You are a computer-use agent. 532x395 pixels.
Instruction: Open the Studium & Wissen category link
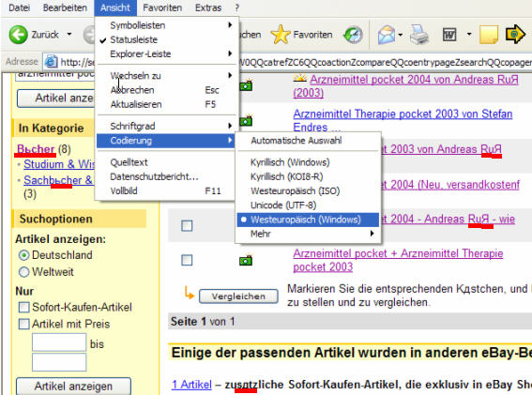pos(59,164)
